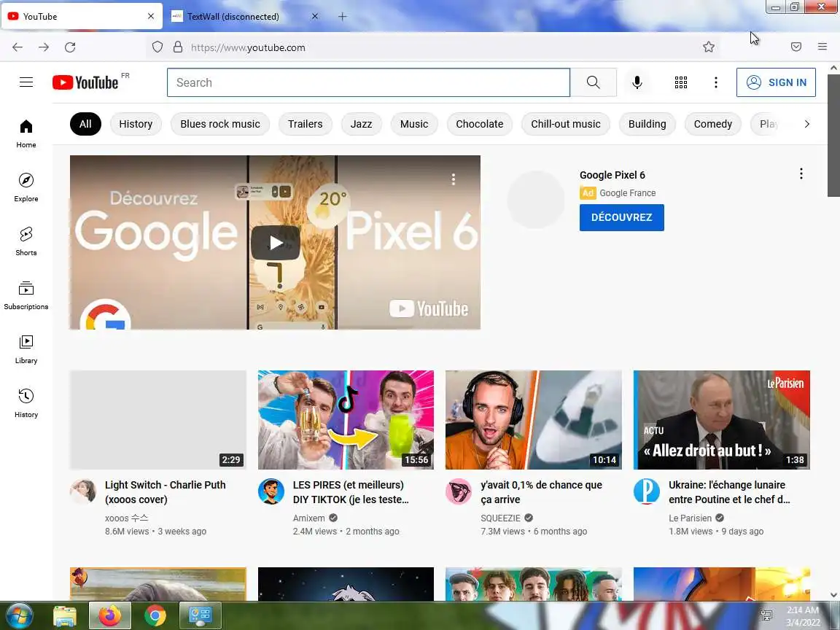The image size is (840, 630).
Task: Open YouTube settings three-dot menu
Action: click(x=716, y=82)
